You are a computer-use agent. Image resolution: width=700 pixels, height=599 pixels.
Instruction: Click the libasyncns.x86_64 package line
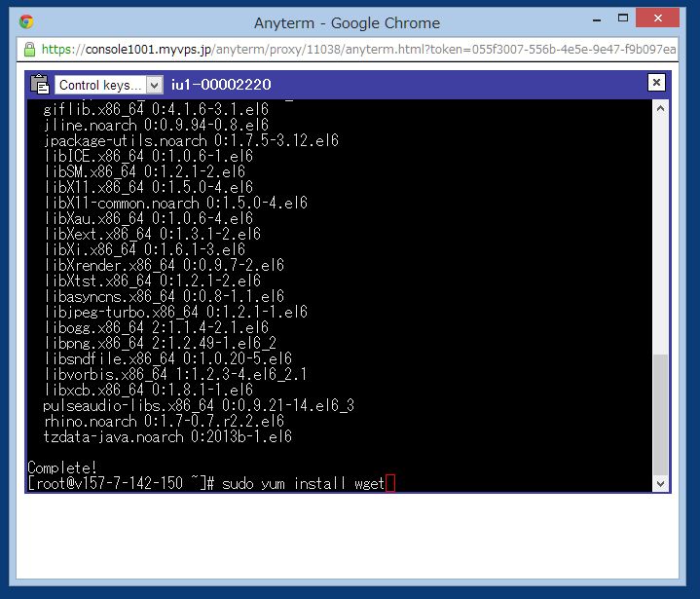(x=164, y=297)
